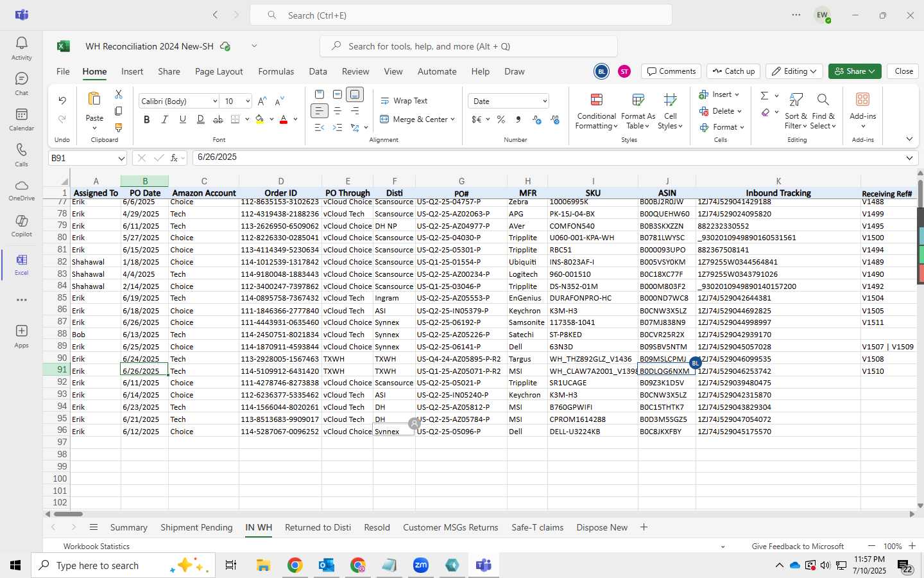924x578 pixels.
Task: Open the Summary sheet tab
Action: point(128,527)
